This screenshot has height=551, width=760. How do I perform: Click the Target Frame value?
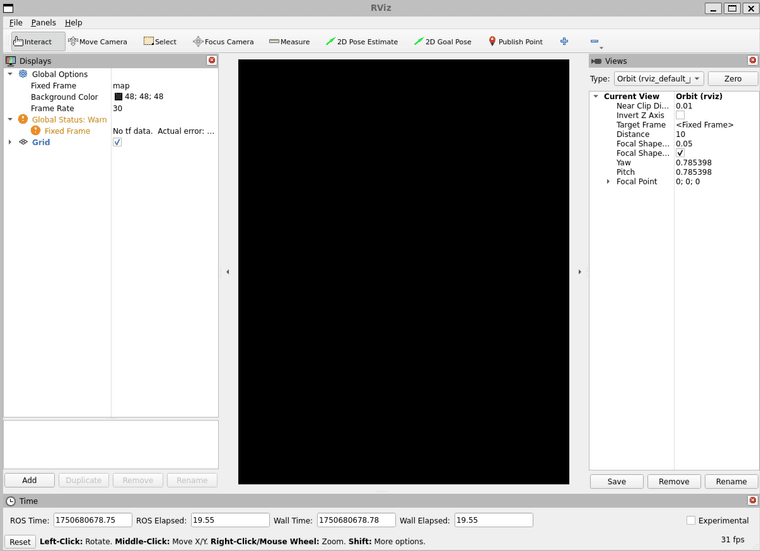coord(704,125)
